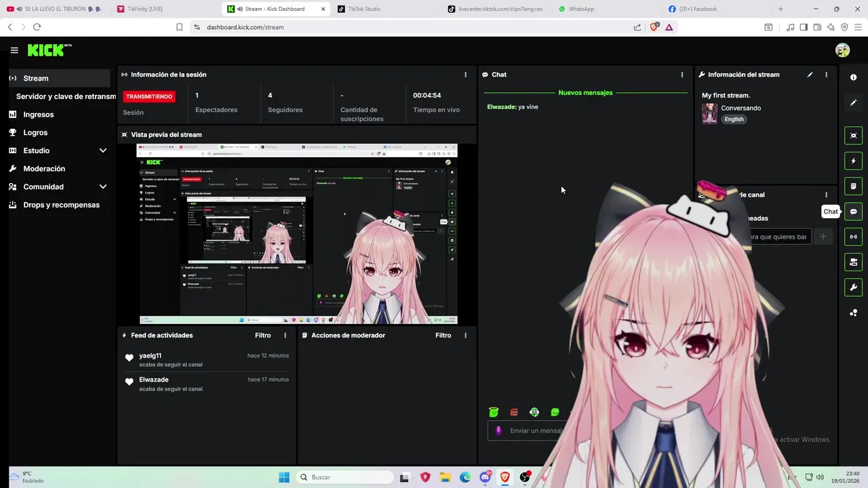Screen dimensions: 868x488
Task: Click the Buscar taskbar search box
Action: pyautogui.click(x=344, y=477)
